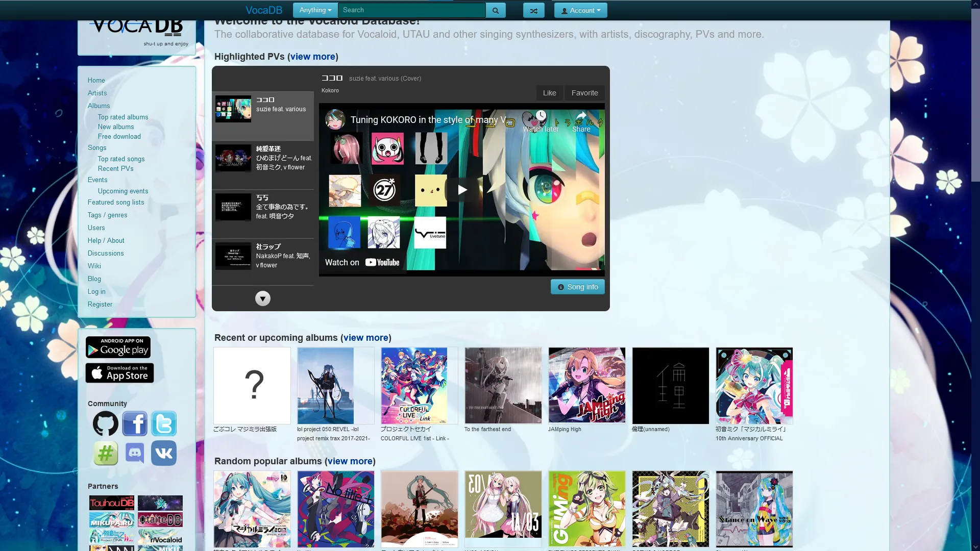Expand the Account dropdown menu
The image size is (980, 551).
tap(580, 10)
